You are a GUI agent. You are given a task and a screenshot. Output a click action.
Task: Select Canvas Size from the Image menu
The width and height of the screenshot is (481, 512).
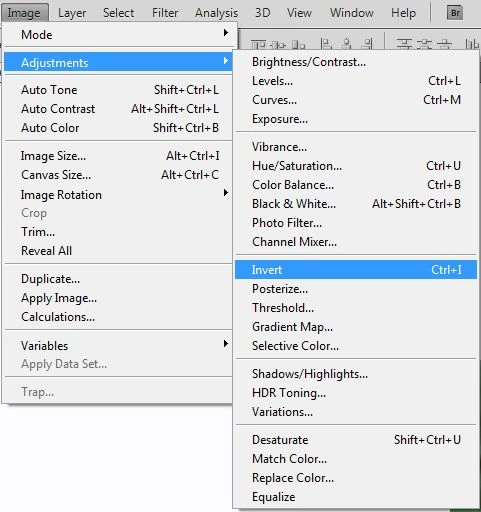[x=118, y=175]
